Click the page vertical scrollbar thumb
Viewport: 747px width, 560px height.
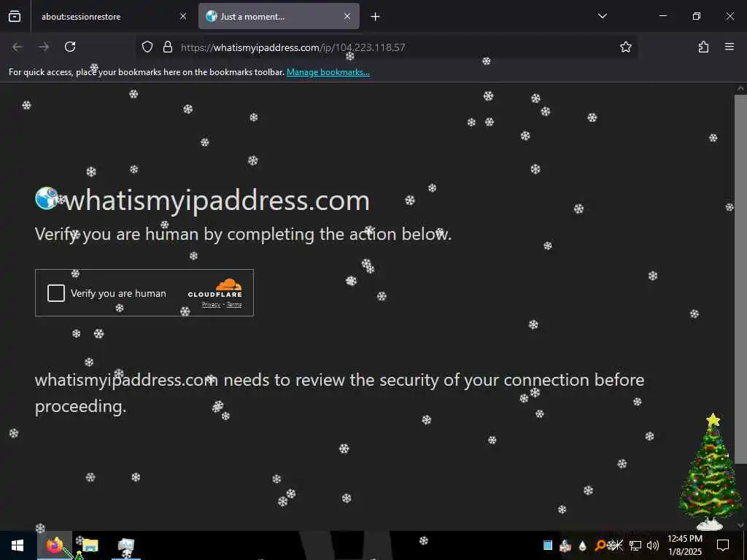tap(740, 279)
